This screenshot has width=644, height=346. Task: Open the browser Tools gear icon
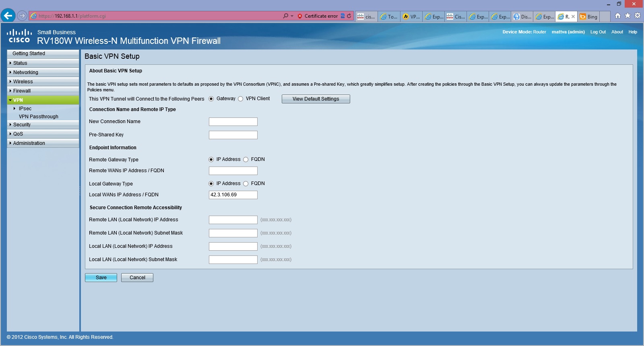tap(638, 16)
